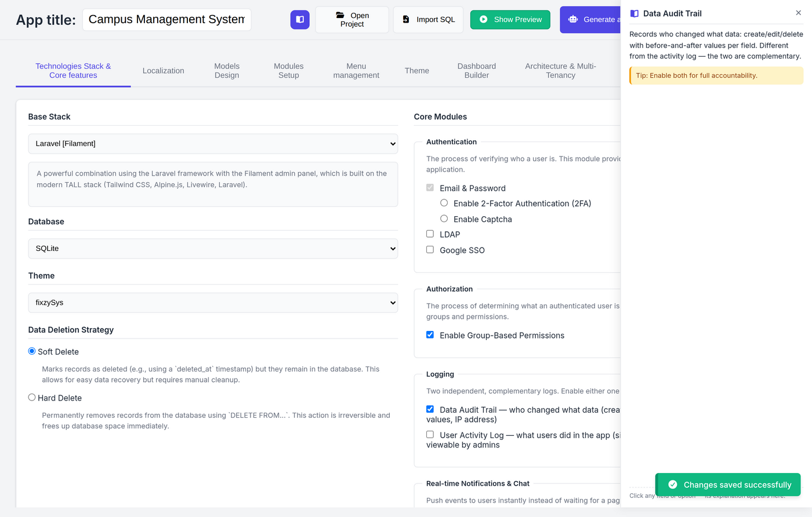The width and height of the screenshot is (812, 517).
Task: Uncheck the Data Audit Trail checkbox
Action: click(430, 409)
